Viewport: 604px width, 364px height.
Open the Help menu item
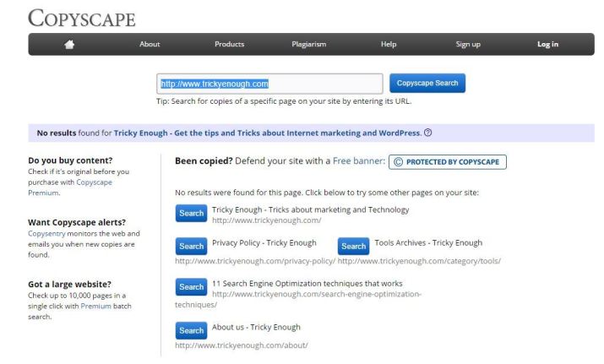(x=389, y=44)
